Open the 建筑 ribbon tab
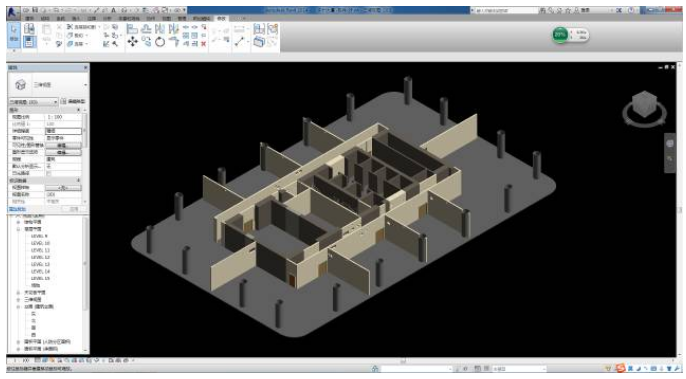The width and height of the screenshot is (686, 379). [30, 18]
